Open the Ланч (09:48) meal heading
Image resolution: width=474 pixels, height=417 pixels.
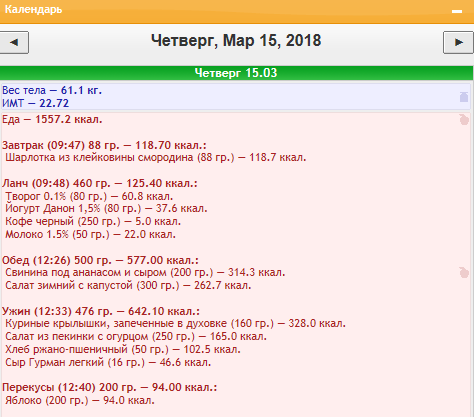[x=100, y=183]
